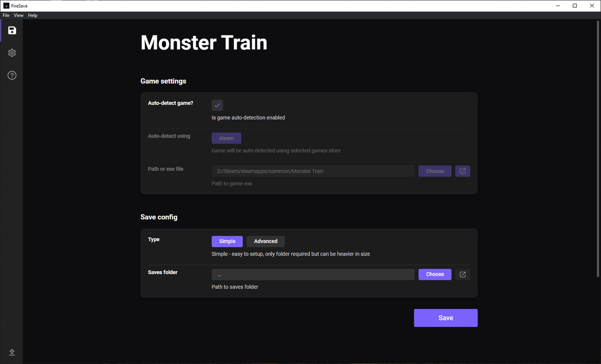601x364 pixels.
Task: Click the 'Auto-detect game?' label
Action: click(x=171, y=103)
